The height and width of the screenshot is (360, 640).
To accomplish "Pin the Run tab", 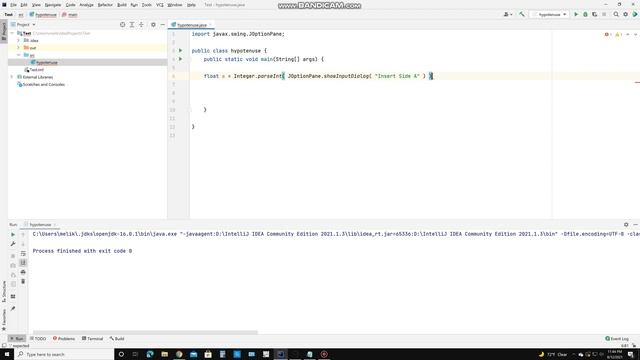I will [13, 309].
